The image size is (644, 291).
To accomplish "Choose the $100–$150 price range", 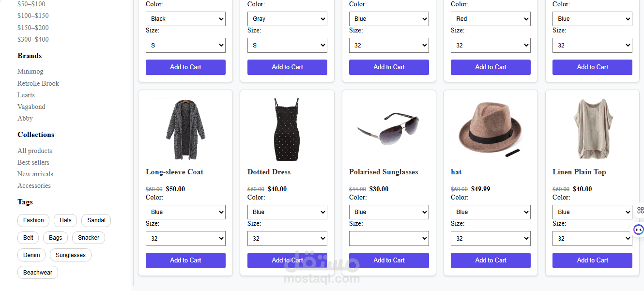I will (x=33, y=15).
